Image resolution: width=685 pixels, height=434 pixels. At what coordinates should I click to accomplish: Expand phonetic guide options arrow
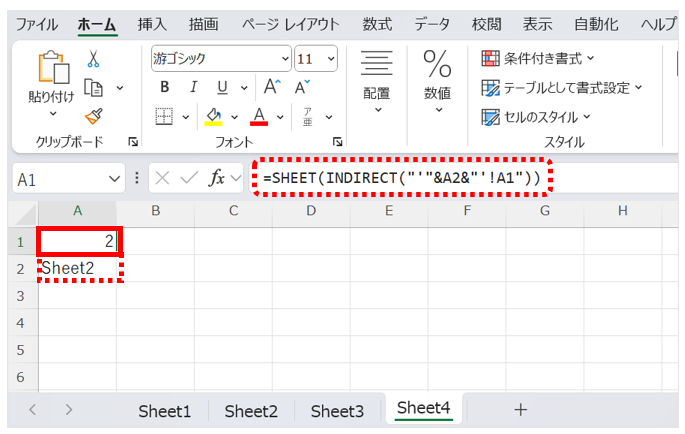pyautogui.click(x=329, y=117)
